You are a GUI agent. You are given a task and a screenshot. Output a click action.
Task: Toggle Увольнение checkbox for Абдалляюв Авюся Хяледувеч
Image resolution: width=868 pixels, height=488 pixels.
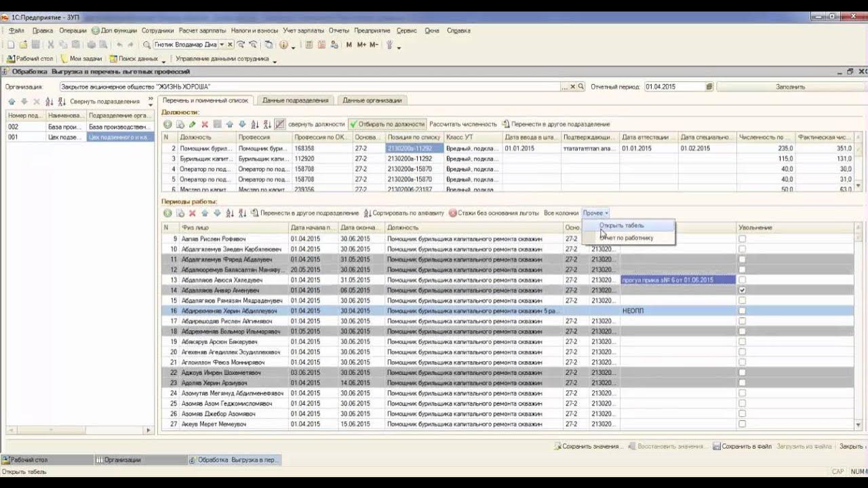[x=743, y=280]
